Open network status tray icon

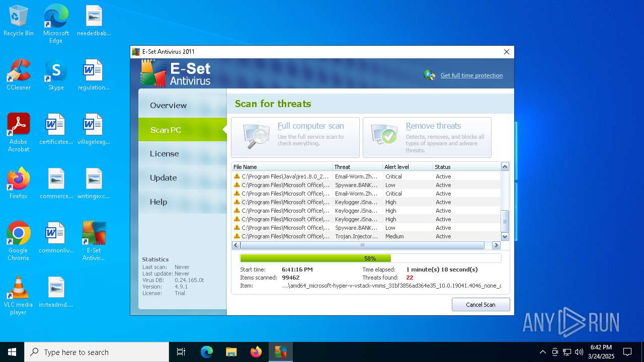(x=567, y=352)
